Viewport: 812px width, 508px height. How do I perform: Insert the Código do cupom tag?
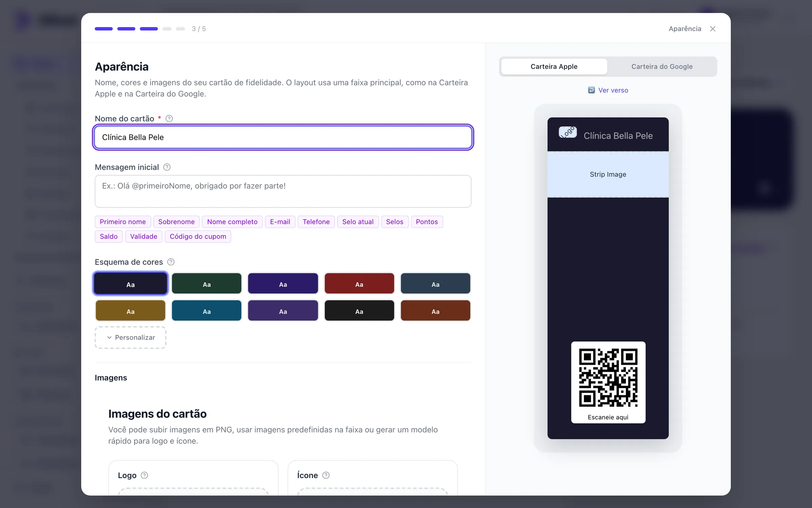(198, 236)
